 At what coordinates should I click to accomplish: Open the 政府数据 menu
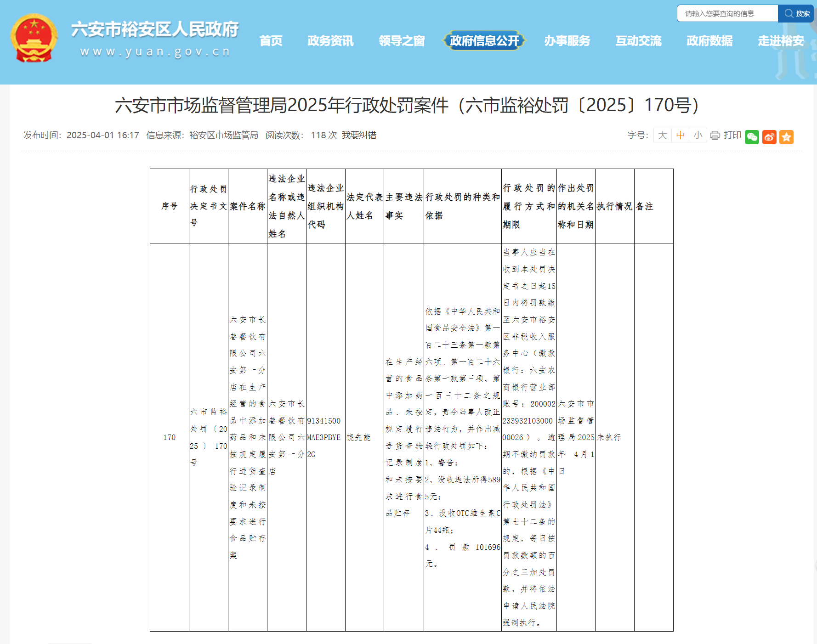(710, 41)
